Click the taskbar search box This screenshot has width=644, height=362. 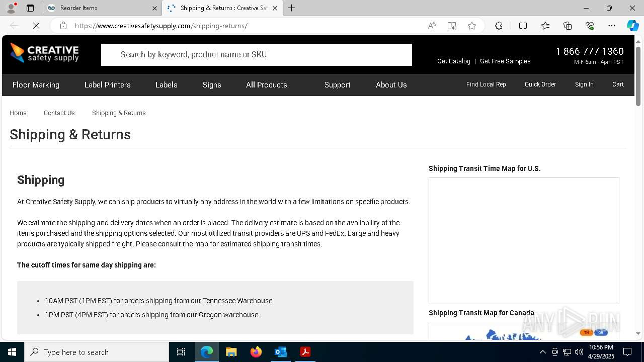pos(97,352)
